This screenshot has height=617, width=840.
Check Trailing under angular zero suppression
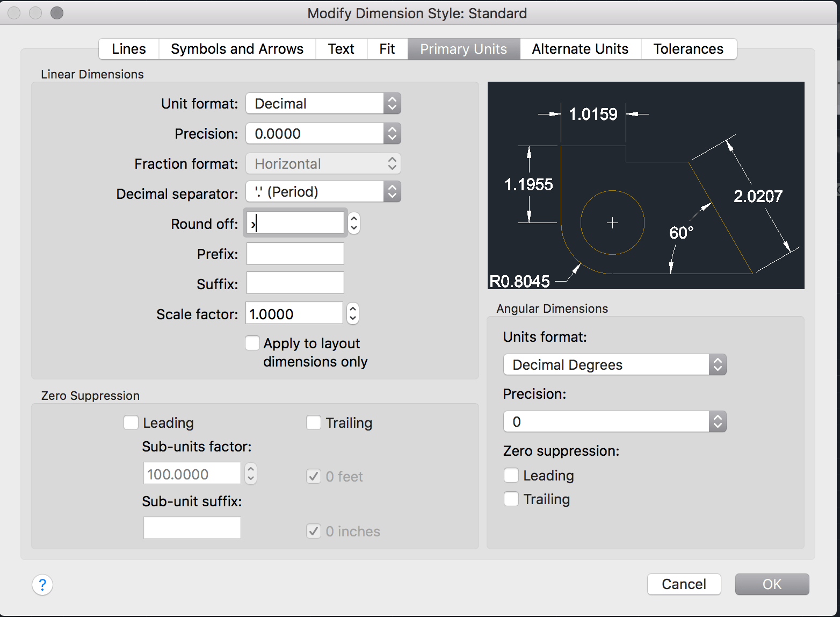point(511,499)
